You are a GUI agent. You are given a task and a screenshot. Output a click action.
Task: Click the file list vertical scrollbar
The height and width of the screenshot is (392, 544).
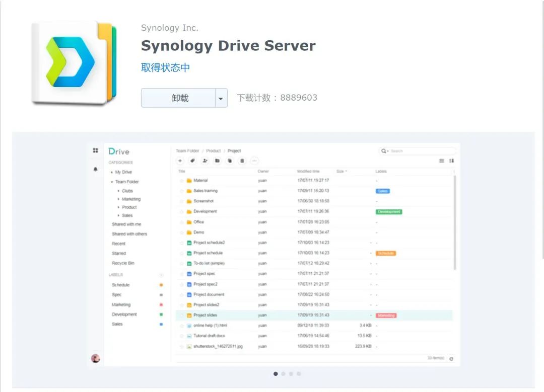click(x=454, y=222)
